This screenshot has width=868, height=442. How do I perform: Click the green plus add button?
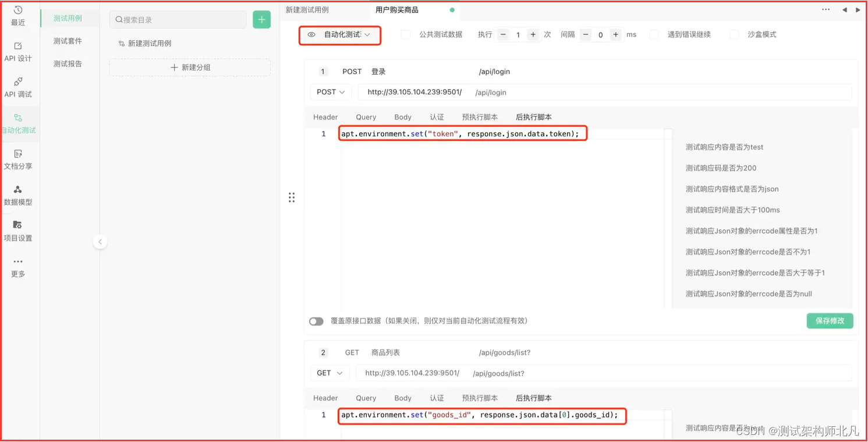261,19
